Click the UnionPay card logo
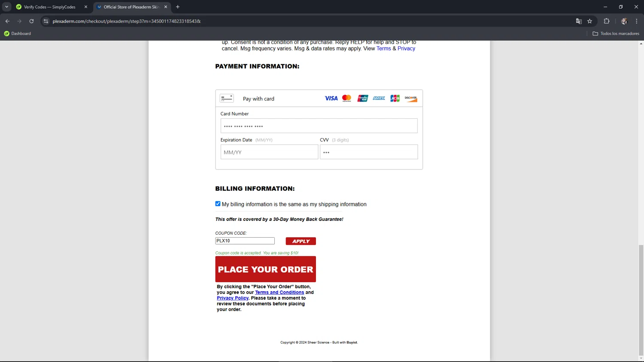Image resolution: width=644 pixels, height=362 pixels. click(363, 98)
